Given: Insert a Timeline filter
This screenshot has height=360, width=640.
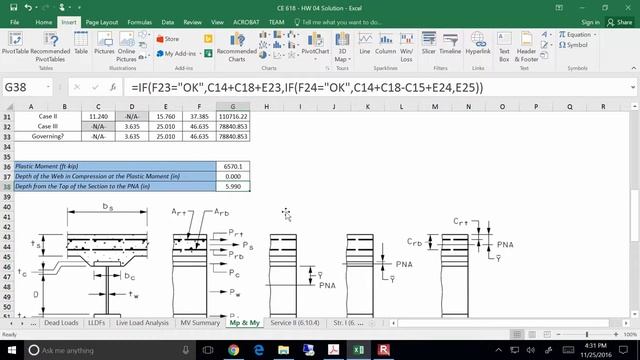Looking at the screenshot, I should [x=450, y=44].
